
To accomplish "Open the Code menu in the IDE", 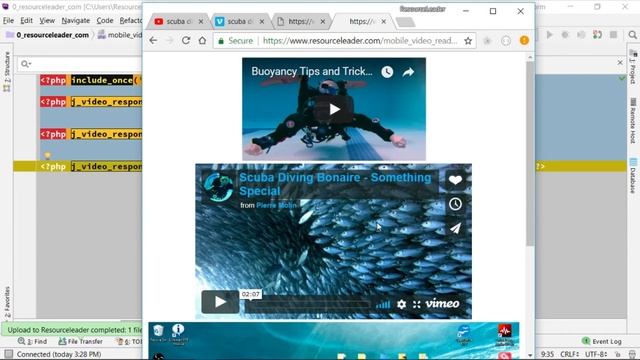I will click(x=104, y=20).
